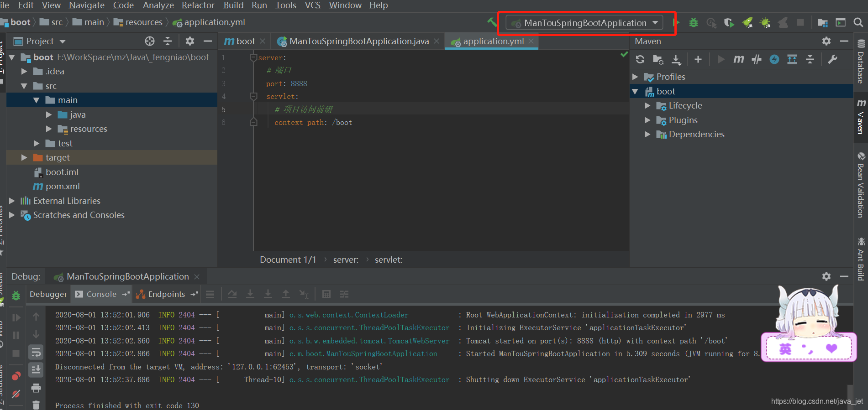
Task: Open Project panel gear settings
Action: point(190,41)
